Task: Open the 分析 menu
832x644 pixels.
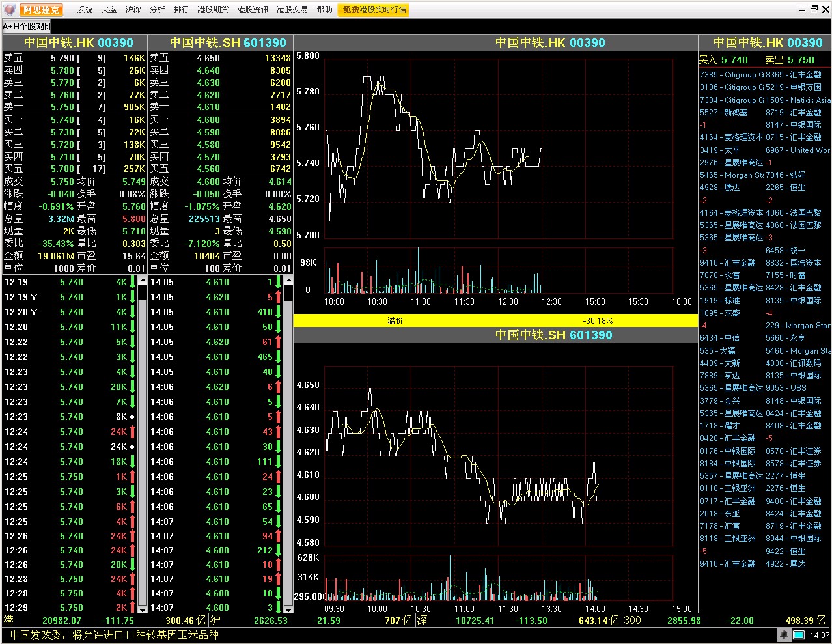Action: [157, 10]
